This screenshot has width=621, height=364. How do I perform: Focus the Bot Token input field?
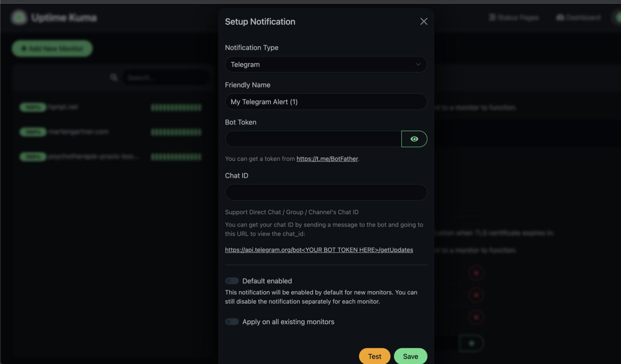pos(313,139)
